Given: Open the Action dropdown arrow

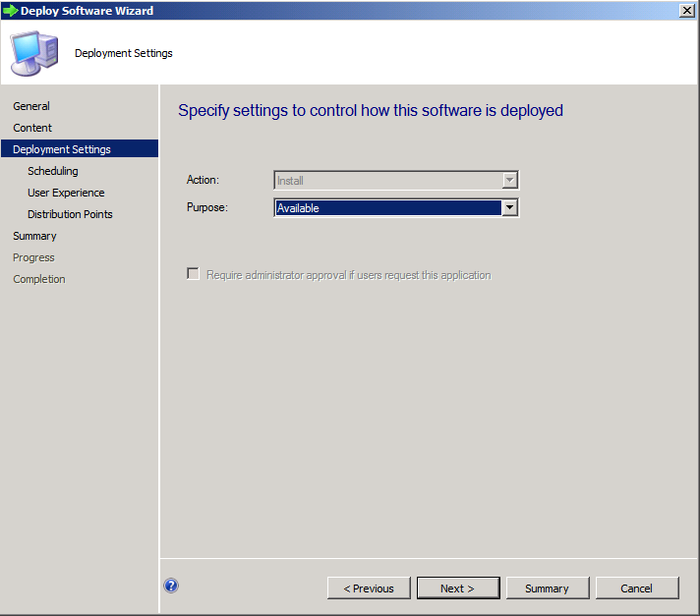Looking at the screenshot, I should [x=509, y=180].
